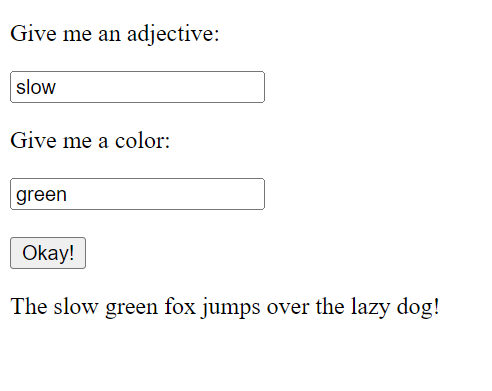Screen dimensions: 492x391
Task: Focus the color text field containing green
Action: click(x=137, y=194)
